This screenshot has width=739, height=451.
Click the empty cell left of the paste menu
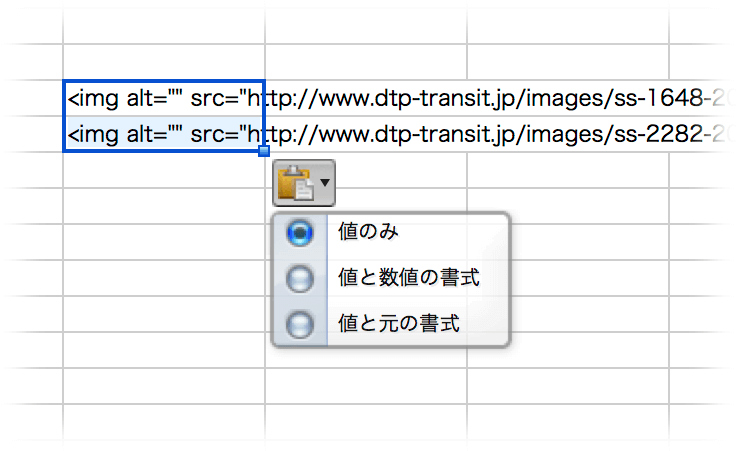[x=164, y=278]
